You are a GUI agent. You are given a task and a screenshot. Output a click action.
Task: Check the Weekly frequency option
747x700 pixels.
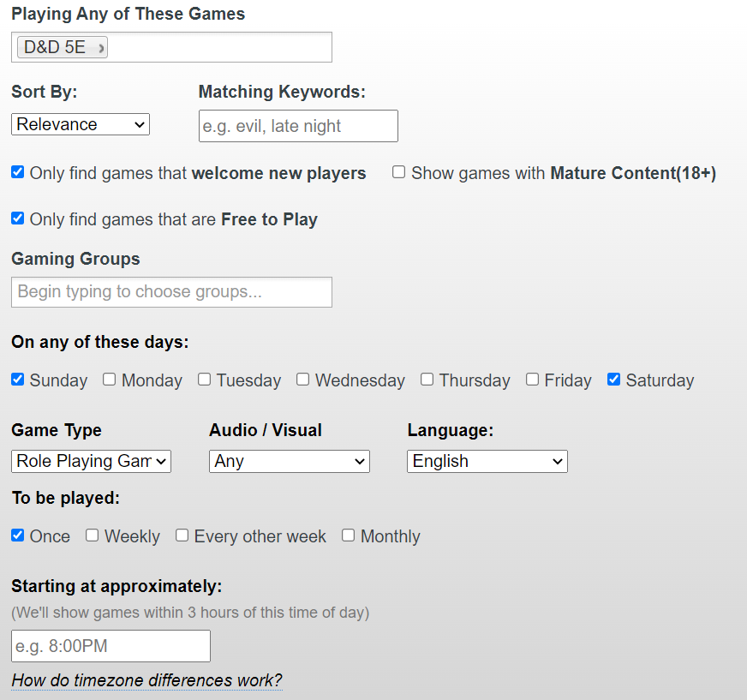pyautogui.click(x=93, y=535)
